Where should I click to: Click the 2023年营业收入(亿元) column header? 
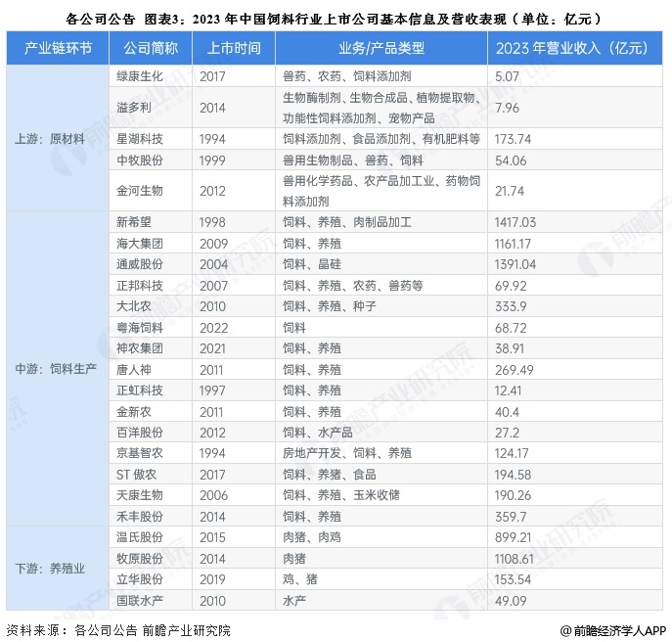point(575,48)
